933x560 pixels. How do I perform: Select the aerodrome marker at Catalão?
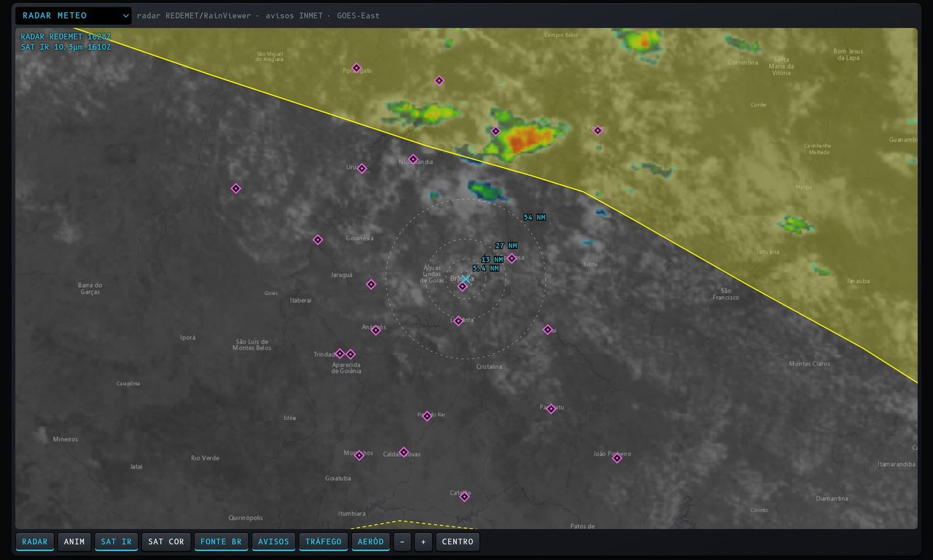464,497
